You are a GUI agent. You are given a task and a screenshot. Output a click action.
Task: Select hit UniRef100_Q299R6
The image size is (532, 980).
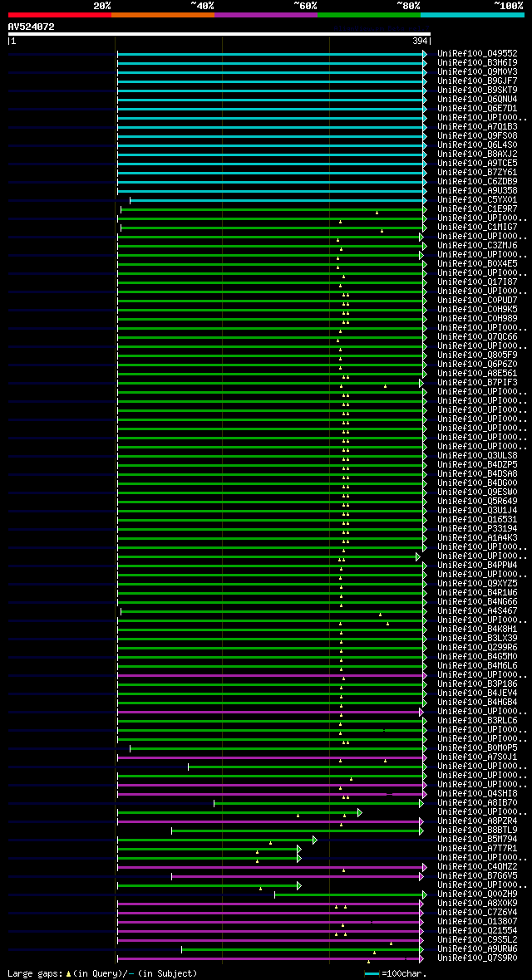[477, 647]
